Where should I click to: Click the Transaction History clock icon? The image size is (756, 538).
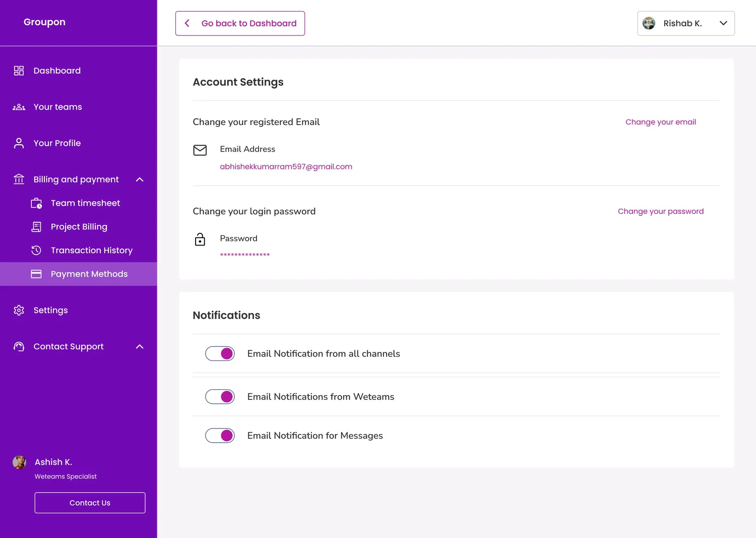pyautogui.click(x=36, y=251)
